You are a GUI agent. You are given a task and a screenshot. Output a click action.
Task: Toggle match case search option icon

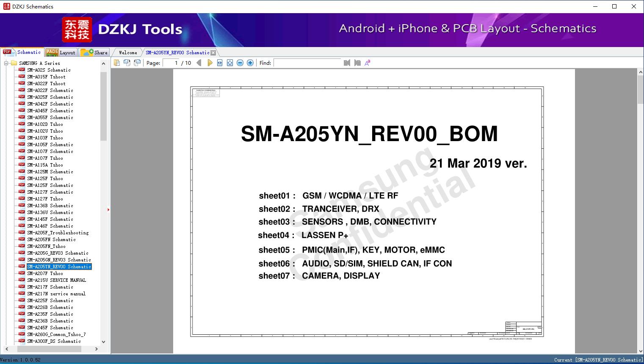(x=368, y=63)
